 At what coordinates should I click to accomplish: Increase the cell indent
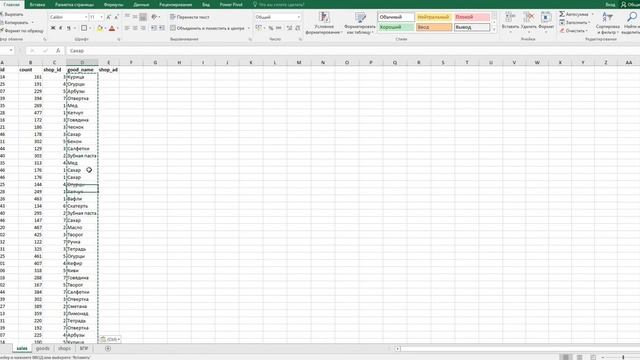point(162,28)
